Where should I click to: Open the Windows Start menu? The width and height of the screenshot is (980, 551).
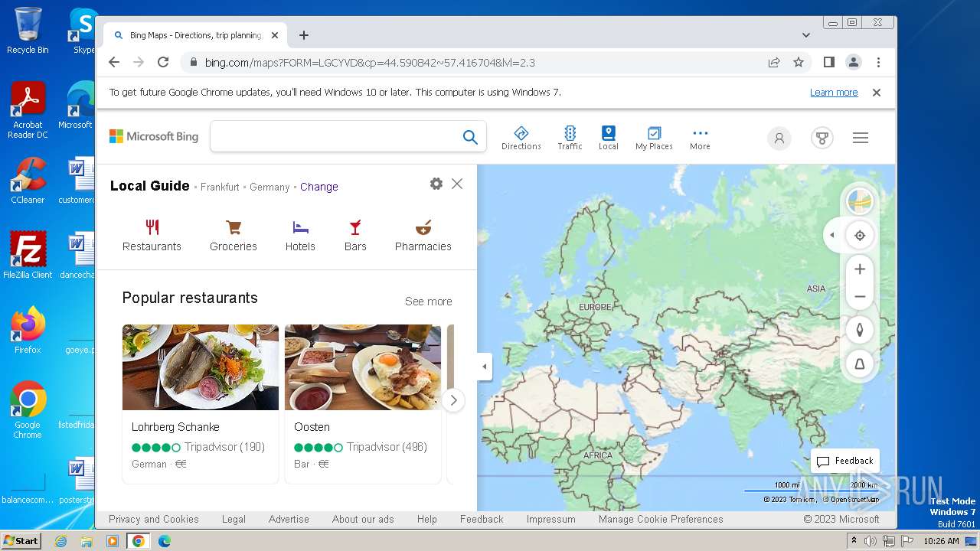coord(21,541)
